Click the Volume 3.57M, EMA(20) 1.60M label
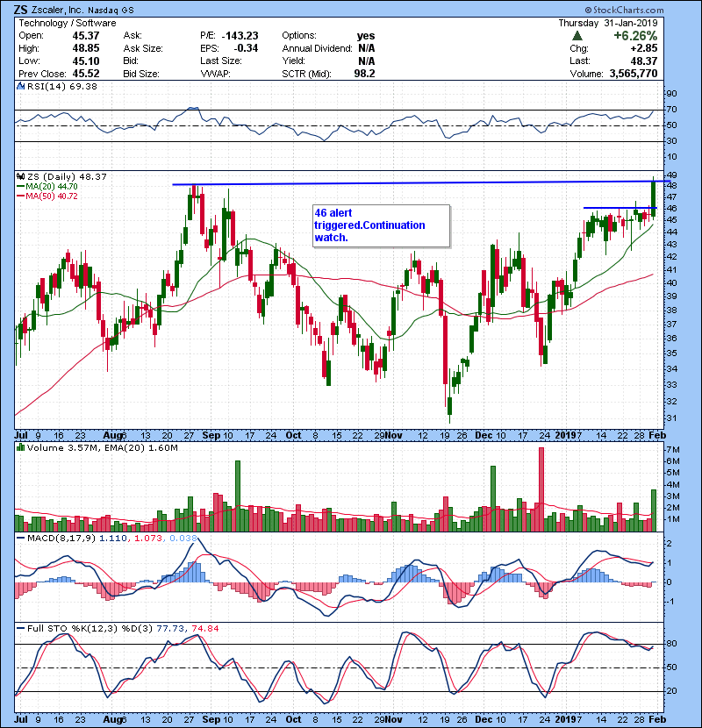 102,447
